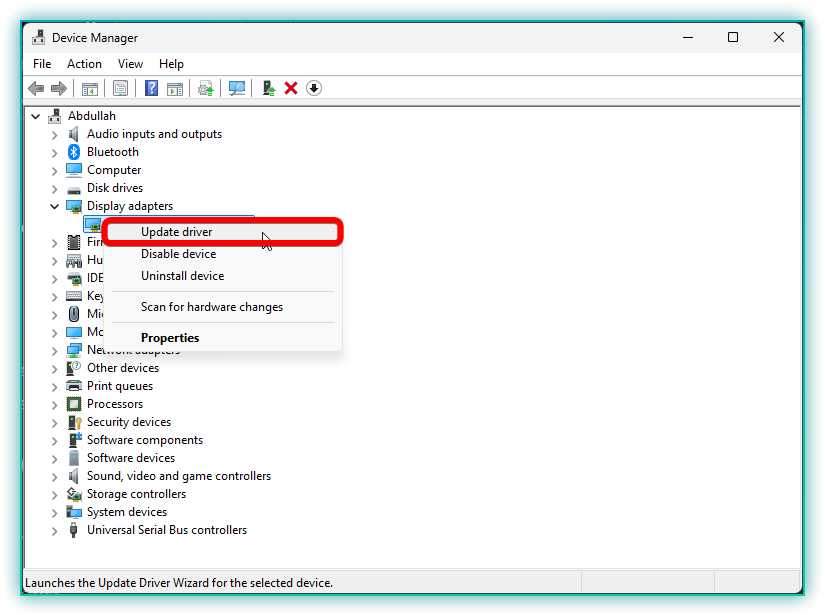Click the Software components icon
The width and height of the screenshot is (825, 616).
click(x=75, y=440)
